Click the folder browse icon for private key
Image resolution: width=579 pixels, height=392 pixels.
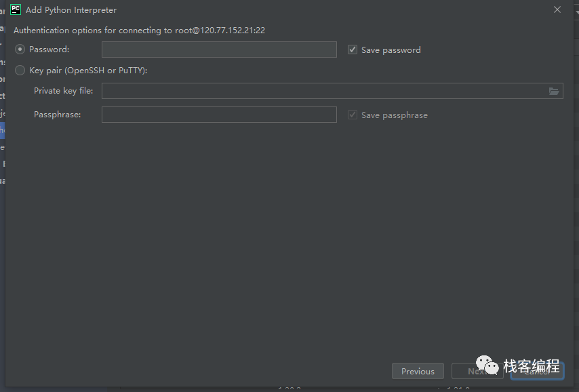pos(554,91)
